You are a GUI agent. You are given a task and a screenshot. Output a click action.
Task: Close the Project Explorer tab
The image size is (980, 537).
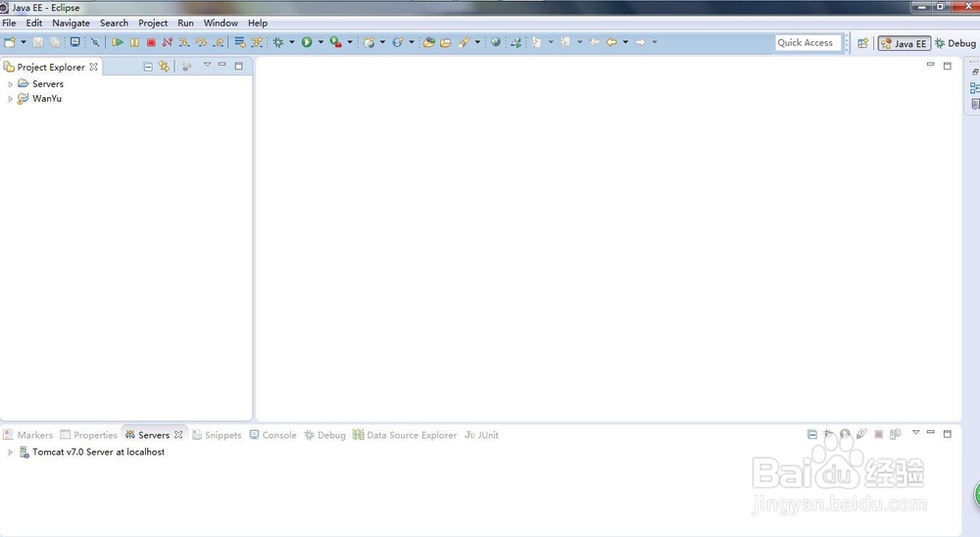[93, 67]
